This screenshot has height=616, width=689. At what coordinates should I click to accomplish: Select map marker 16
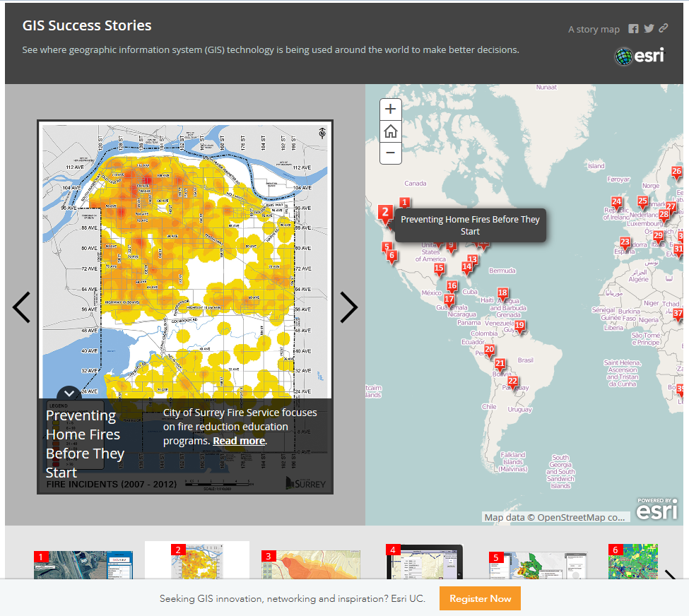pyautogui.click(x=452, y=287)
